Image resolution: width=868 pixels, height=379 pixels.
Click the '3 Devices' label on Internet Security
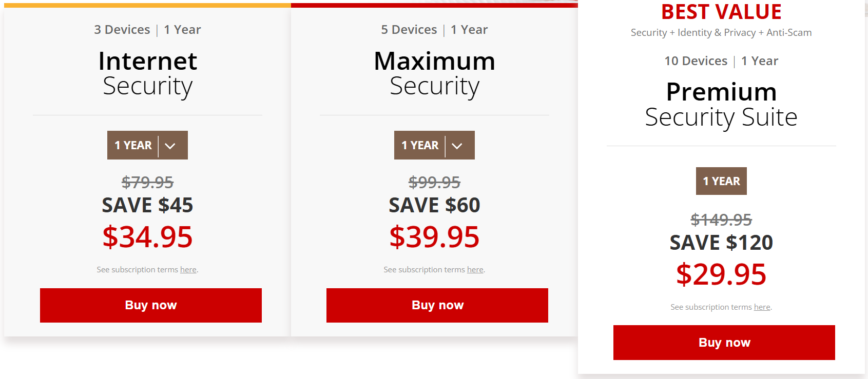[x=122, y=29]
